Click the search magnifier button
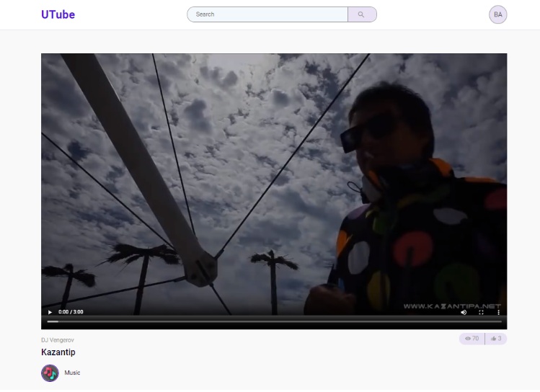540x392 pixels. tap(361, 14)
